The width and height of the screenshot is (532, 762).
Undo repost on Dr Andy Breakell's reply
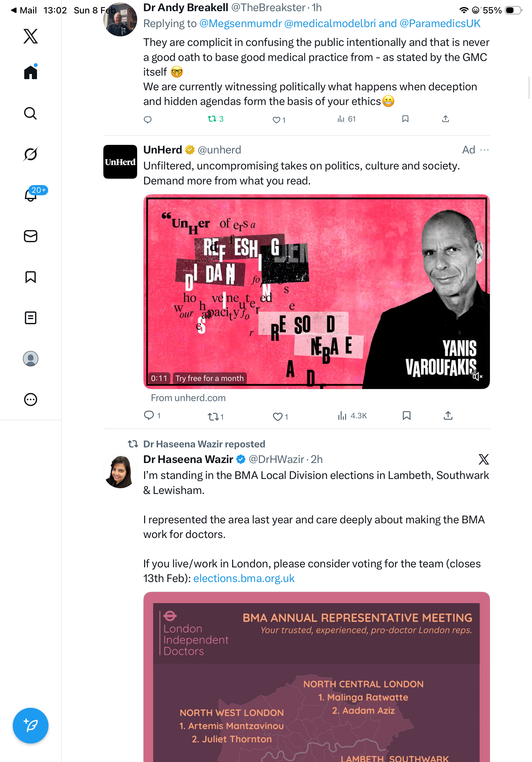tap(216, 119)
